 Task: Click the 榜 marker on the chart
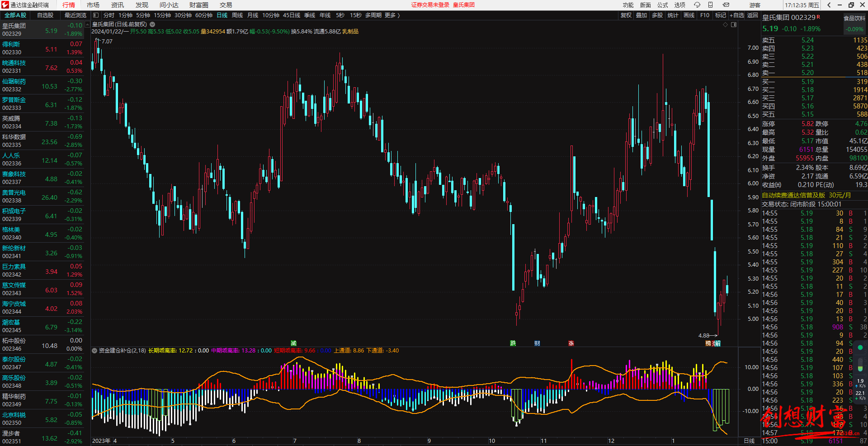(x=708, y=343)
